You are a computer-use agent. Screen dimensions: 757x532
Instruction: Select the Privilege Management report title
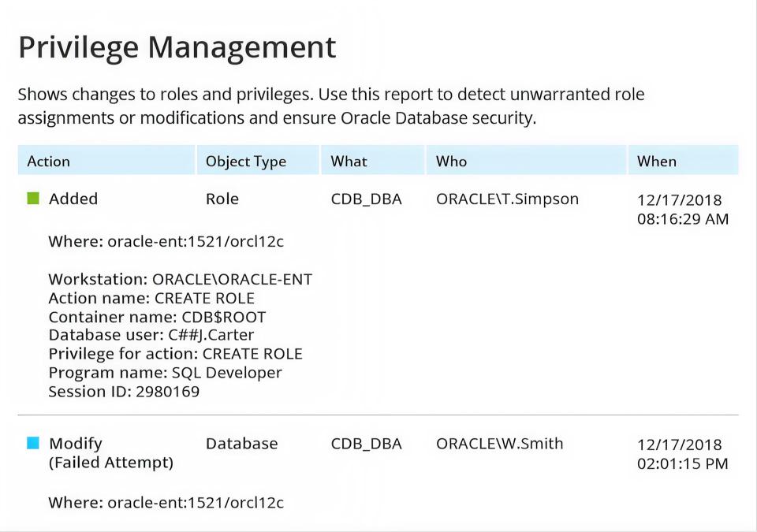pyautogui.click(x=177, y=48)
